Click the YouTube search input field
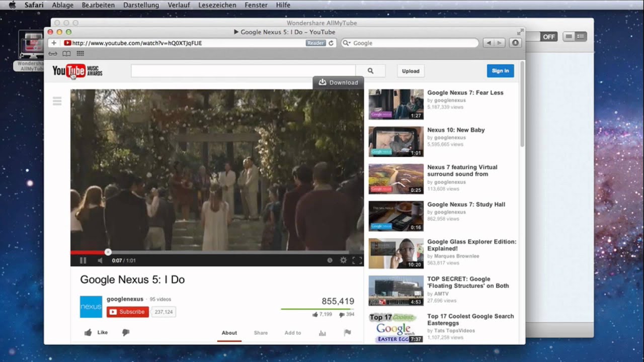This screenshot has height=362, width=644. 243,71
